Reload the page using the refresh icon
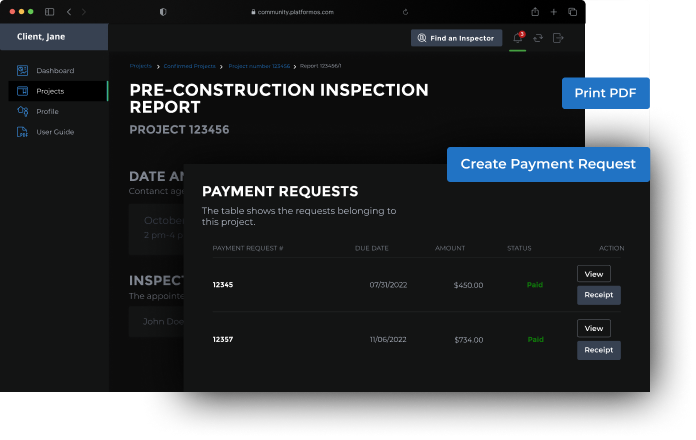Screen dimensions: 696x440 pos(405,11)
